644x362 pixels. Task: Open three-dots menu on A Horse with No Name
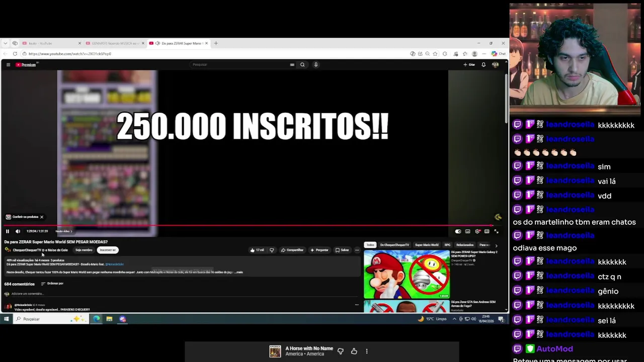click(367, 351)
